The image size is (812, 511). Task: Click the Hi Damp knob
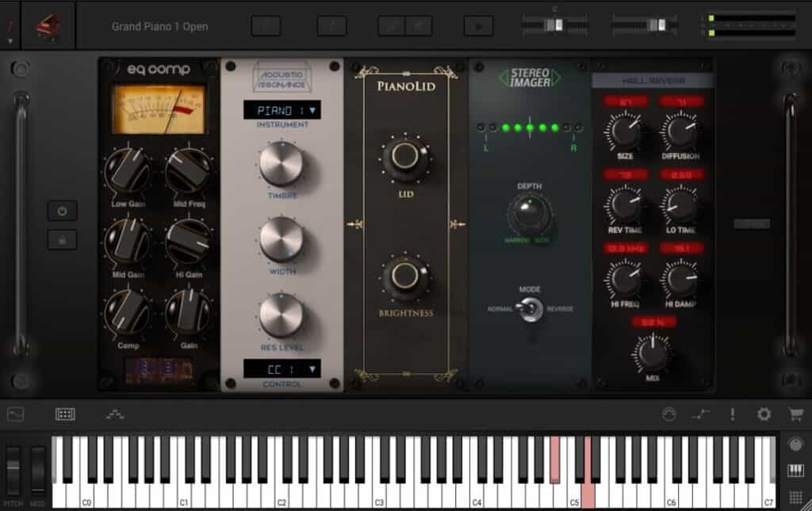pyautogui.click(x=680, y=279)
